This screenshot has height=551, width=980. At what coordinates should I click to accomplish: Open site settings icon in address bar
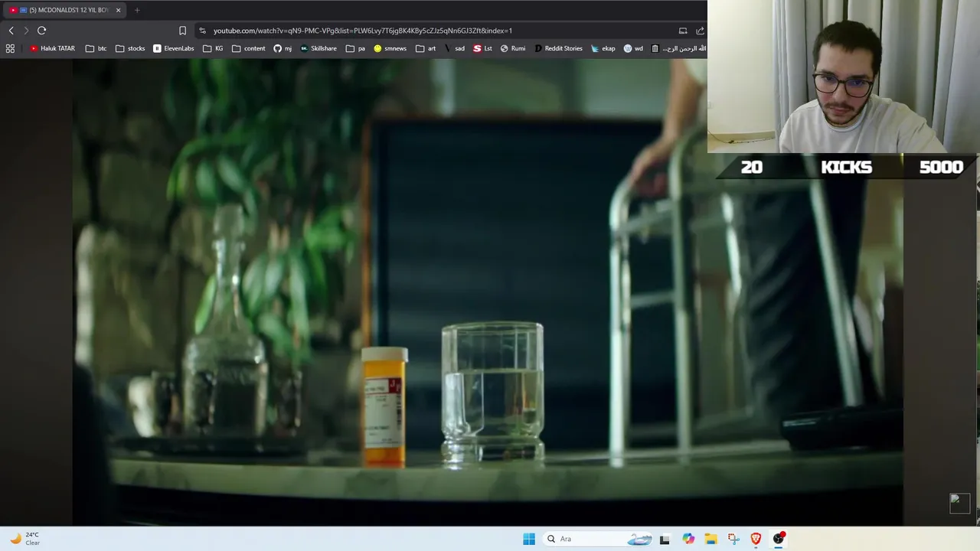click(x=202, y=31)
